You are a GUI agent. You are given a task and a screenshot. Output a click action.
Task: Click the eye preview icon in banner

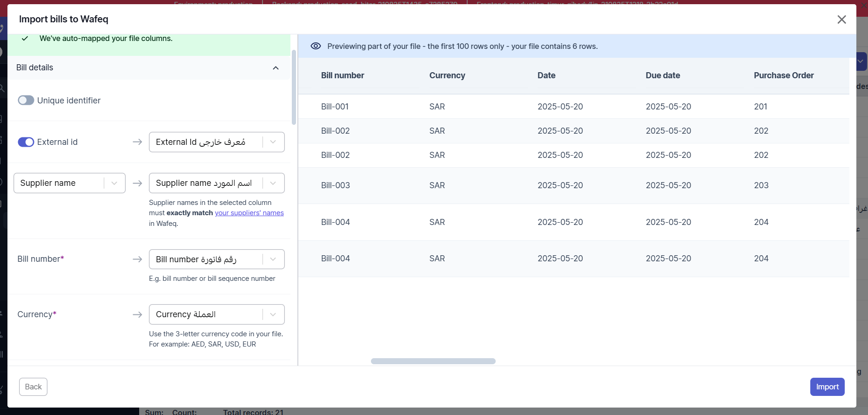tap(316, 46)
